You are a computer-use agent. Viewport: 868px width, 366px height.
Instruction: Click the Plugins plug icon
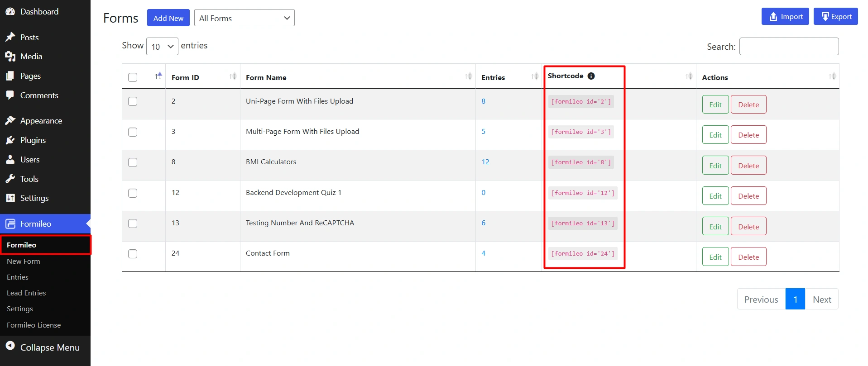pos(10,140)
